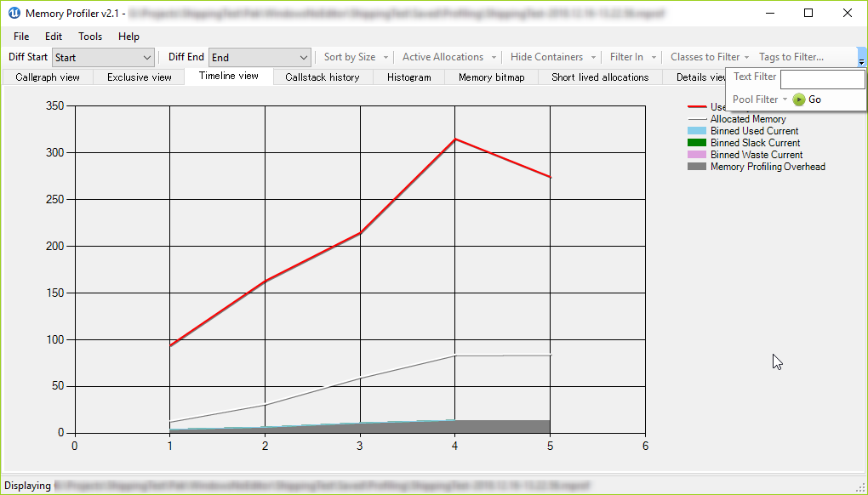Select the Binned Slack Current green swatch
Image resolution: width=868 pixels, height=495 pixels.
(697, 143)
